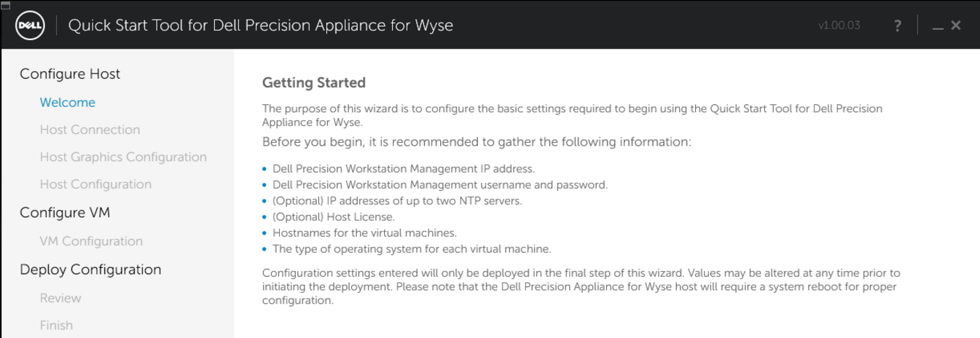Click the "(Optional) Host License." bullet item

click(333, 217)
